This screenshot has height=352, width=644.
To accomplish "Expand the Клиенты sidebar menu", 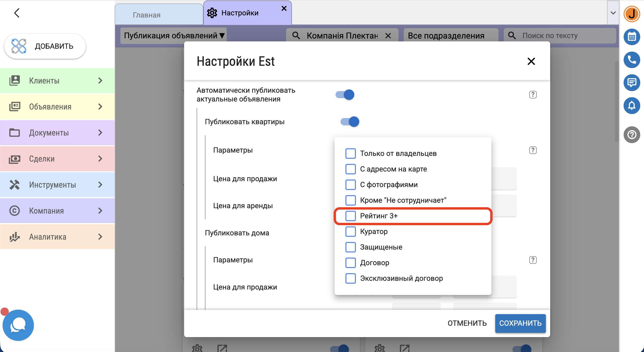I will pyautogui.click(x=57, y=80).
